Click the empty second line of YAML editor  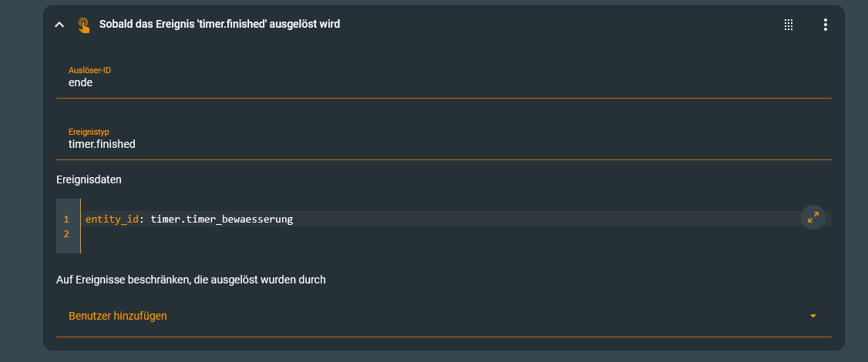308,234
